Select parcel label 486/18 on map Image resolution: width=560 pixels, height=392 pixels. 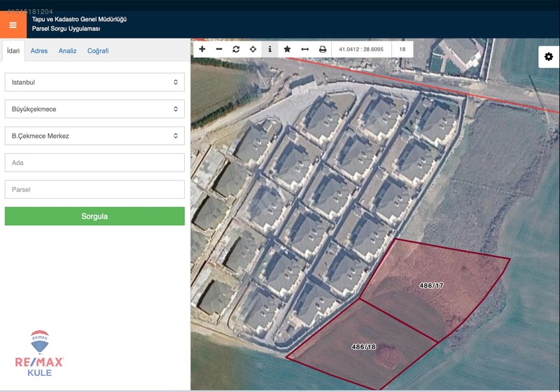(x=363, y=346)
